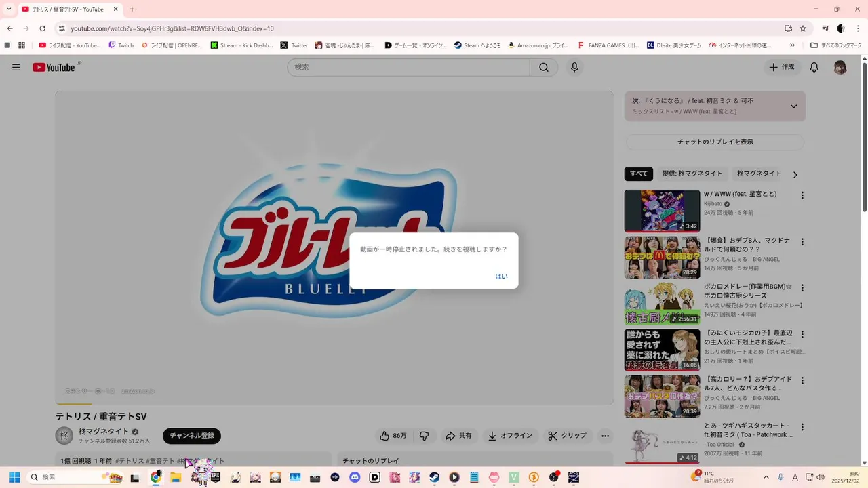Open the w / WWW video thumbnail
Screen dimensions: 868x488
[662, 211]
